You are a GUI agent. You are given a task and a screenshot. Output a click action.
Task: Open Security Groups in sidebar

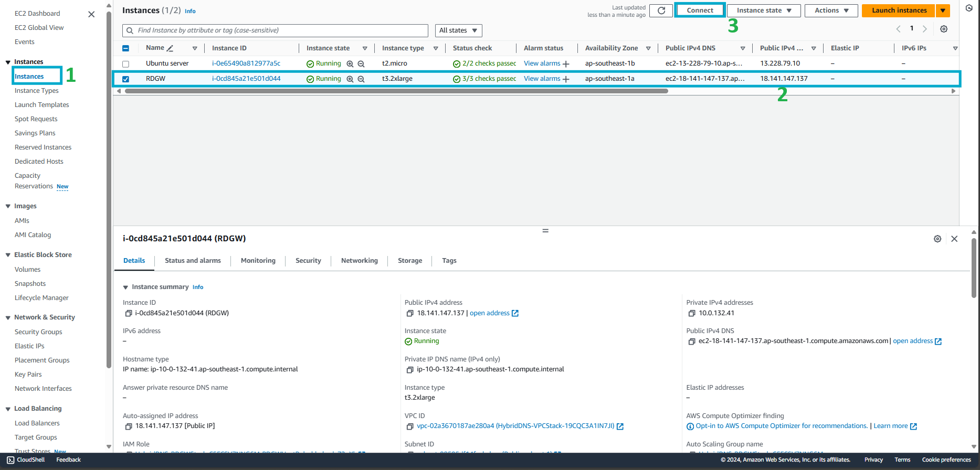point(38,332)
